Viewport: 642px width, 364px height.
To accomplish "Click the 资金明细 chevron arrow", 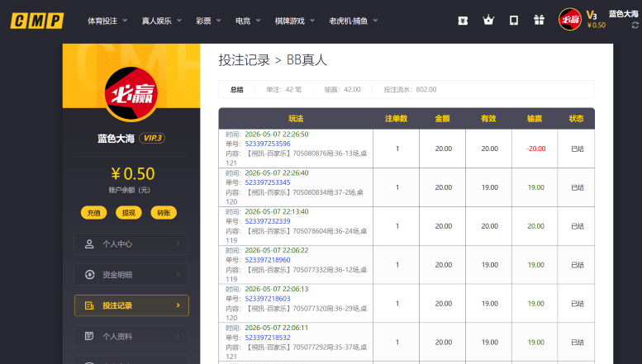I will [178, 274].
